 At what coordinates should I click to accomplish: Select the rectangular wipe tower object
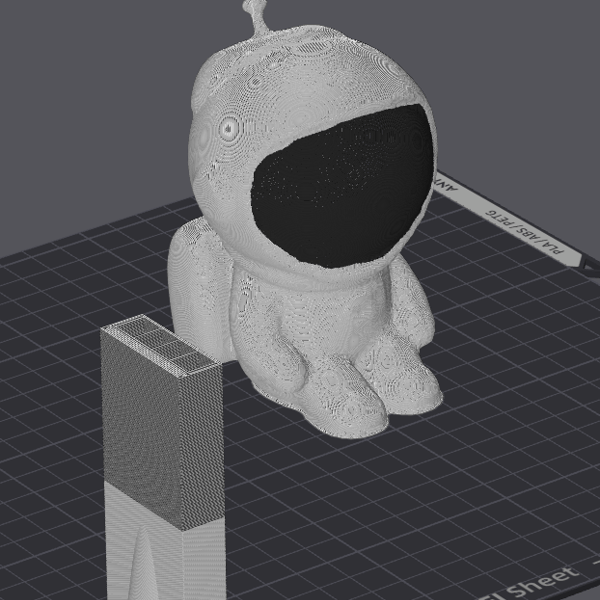(x=163, y=457)
